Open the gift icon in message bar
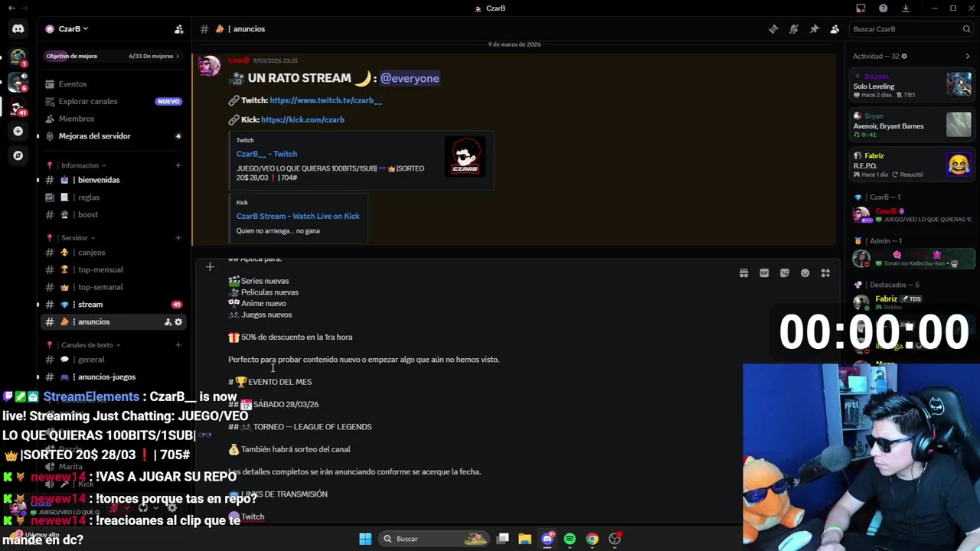Image resolution: width=980 pixels, height=551 pixels. [743, 273]
